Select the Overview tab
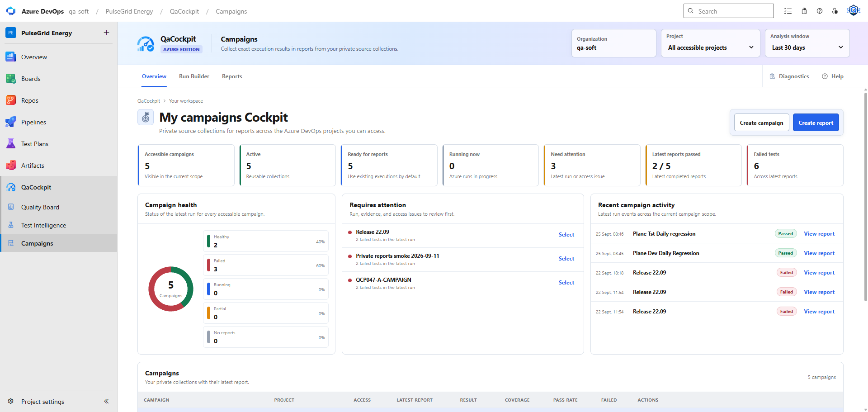Screen dimensions: 868x412 coord(154,76)
